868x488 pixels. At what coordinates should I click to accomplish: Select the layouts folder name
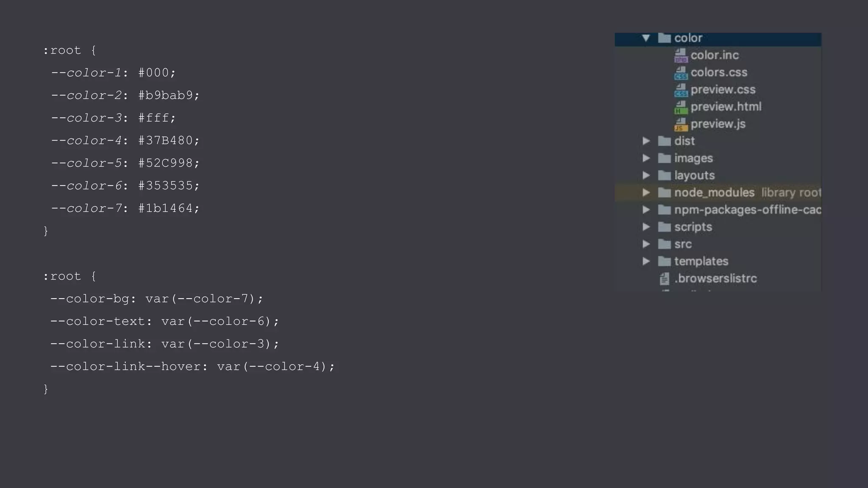694,175
